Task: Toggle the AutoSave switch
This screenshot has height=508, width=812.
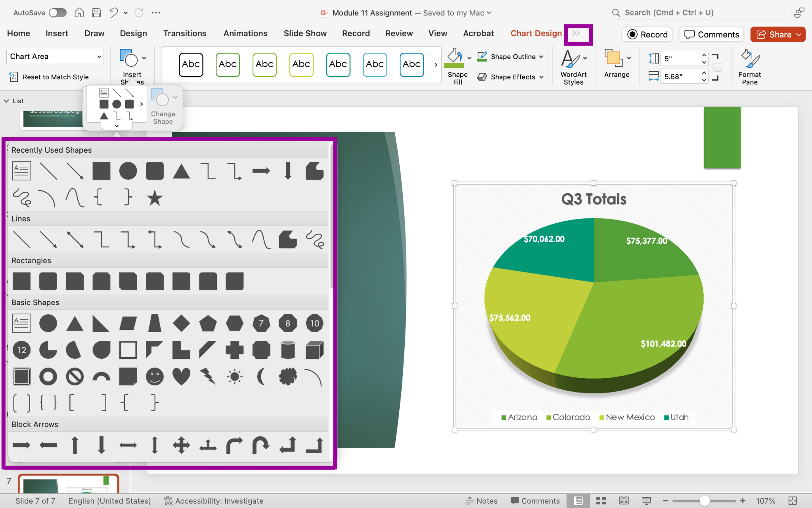Action: [x=57, y=13]
